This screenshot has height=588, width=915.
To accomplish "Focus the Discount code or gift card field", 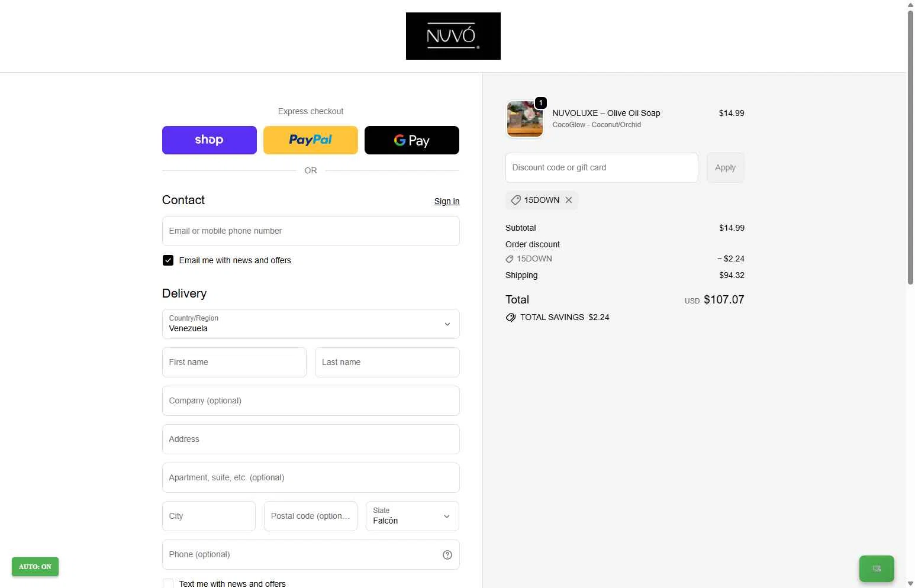I will pos(602,167).
